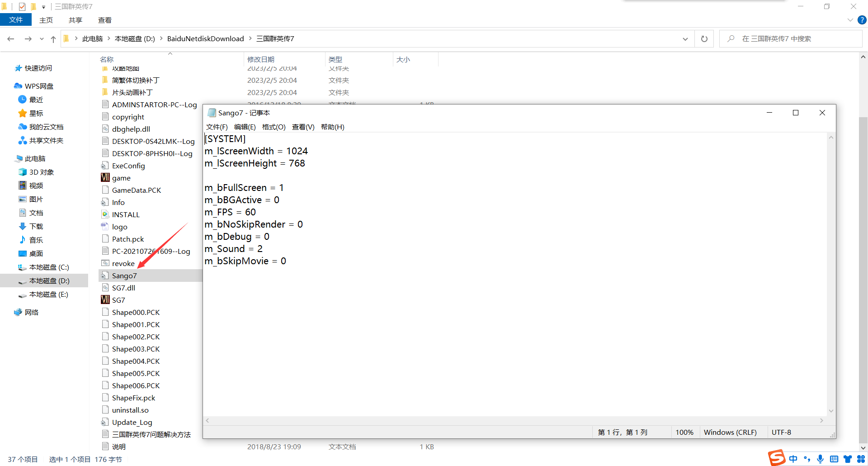Image resolution: width=868 pixels, height=466 pixels.
Task: Open recent locations dropdown arrow
Action: pyautogui.click(x=42, y=39)
